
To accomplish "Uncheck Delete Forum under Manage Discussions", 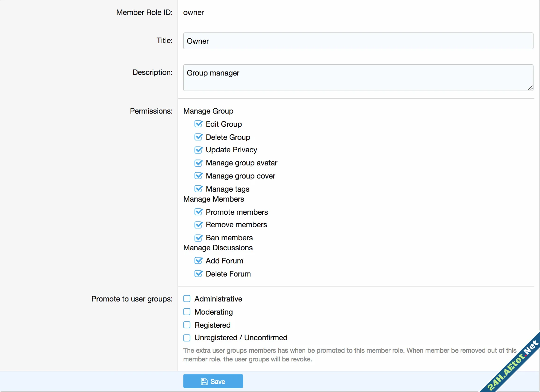I will [199, 274].
